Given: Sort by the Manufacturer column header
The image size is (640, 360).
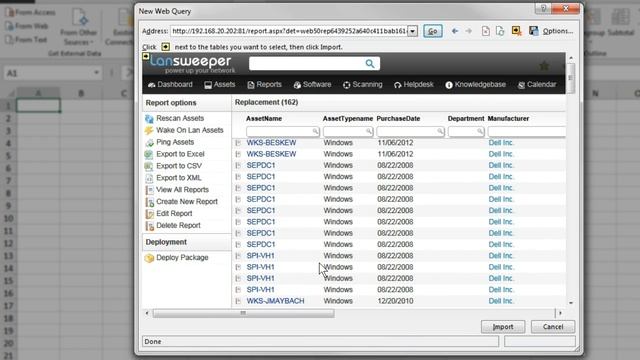Looking at the screenshot, I should 508,119.
